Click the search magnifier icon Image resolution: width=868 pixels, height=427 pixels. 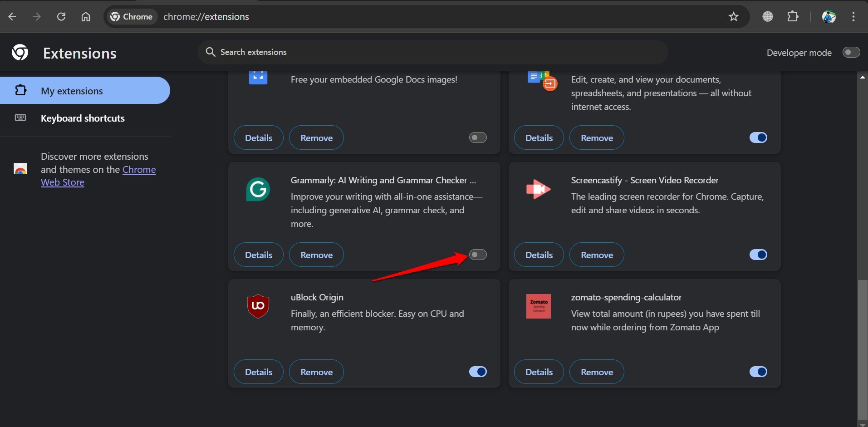211,52
